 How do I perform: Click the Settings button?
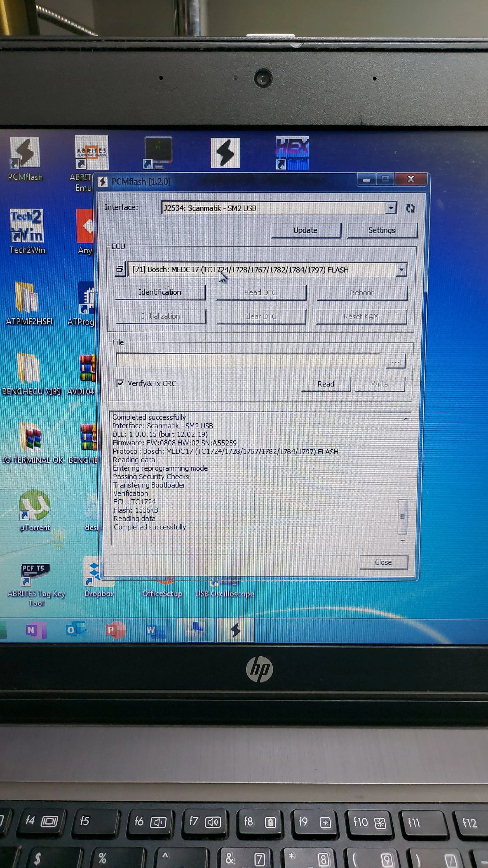click(382, 231)
